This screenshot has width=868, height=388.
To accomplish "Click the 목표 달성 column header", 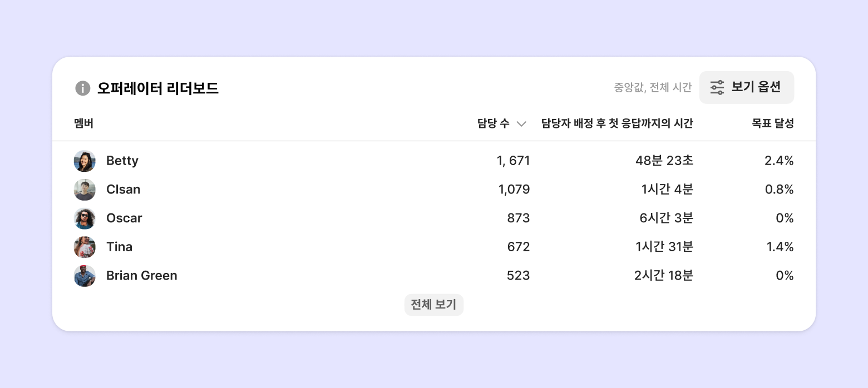I will point(772,123).
